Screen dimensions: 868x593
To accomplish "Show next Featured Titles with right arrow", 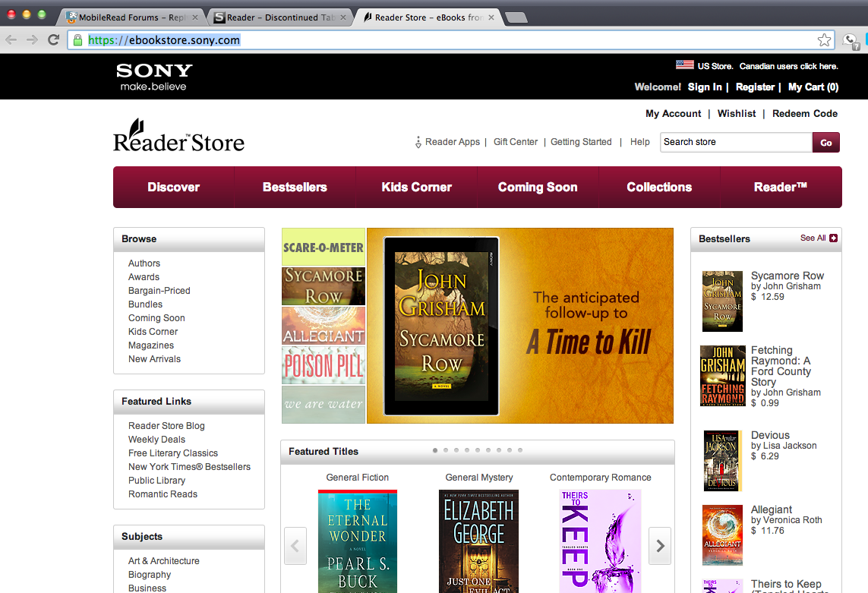I will click(x=660, y=546).
